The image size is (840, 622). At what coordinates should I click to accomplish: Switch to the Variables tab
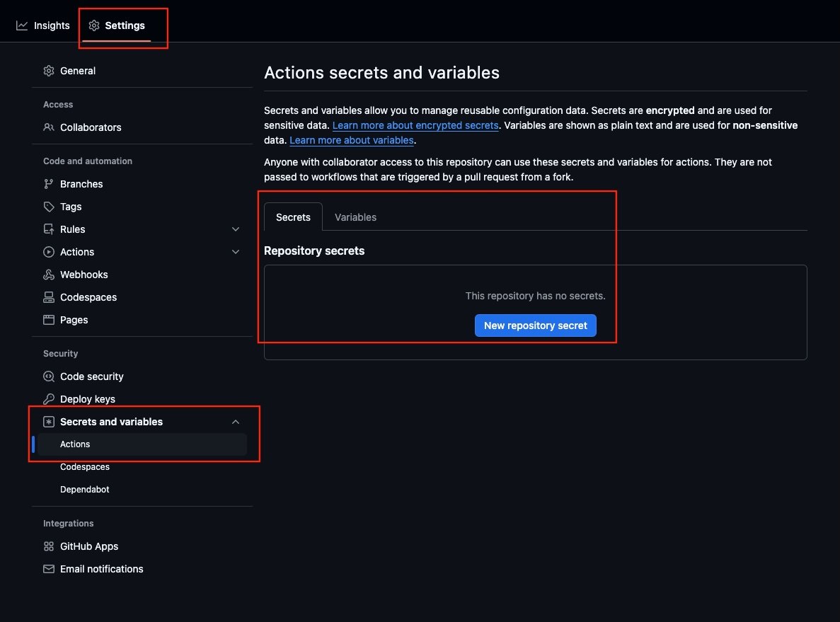tap(355, 217)
